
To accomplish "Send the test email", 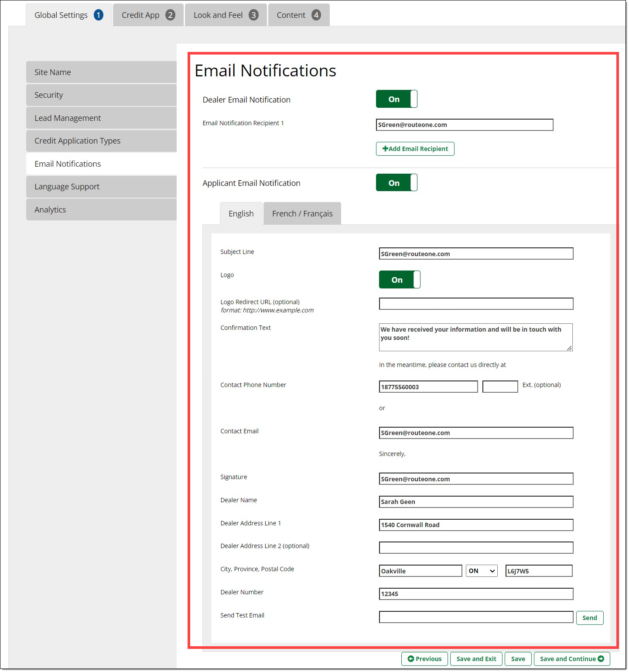I will pos(589,618).
